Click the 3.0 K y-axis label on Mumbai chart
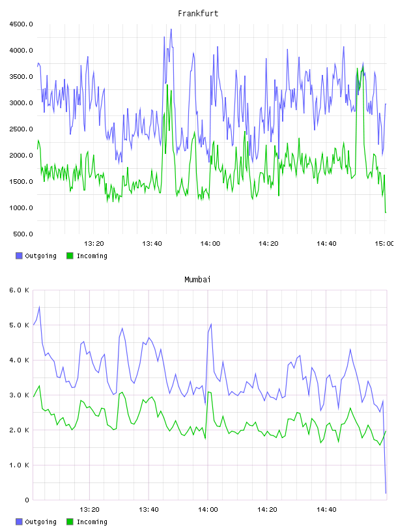 pos(19,395)
